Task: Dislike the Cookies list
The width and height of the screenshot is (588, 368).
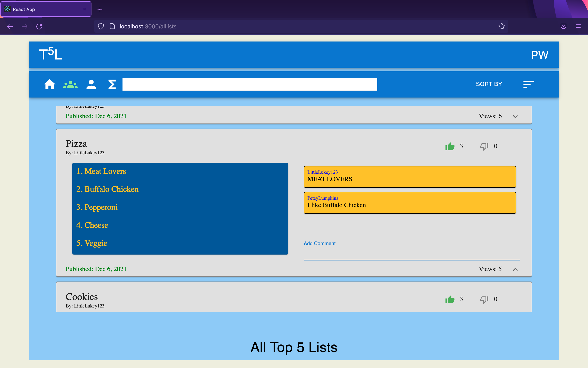Action: tap(484, 299)
